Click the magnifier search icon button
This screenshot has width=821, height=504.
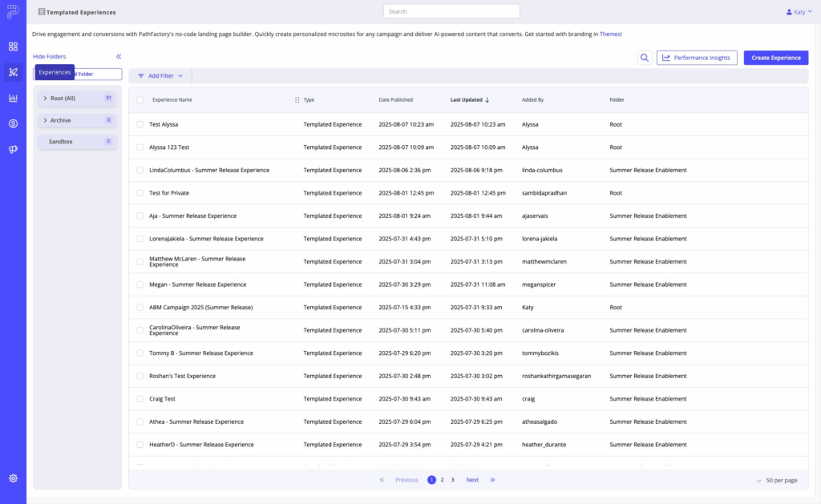coord(645,58)
